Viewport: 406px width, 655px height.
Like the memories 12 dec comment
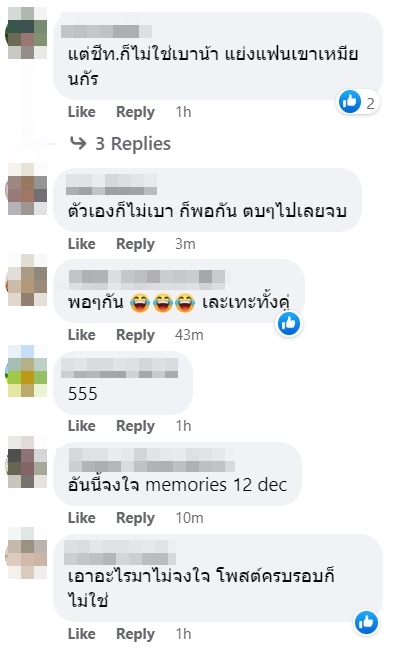(x=82, y=518)
